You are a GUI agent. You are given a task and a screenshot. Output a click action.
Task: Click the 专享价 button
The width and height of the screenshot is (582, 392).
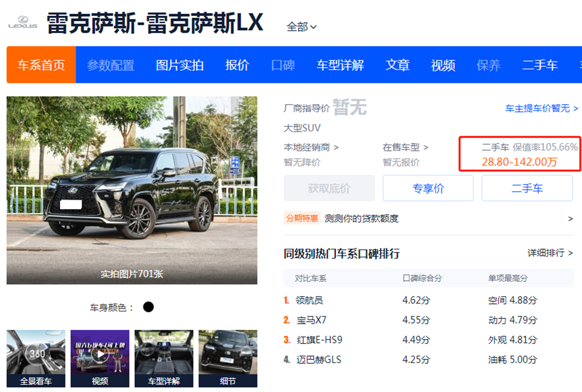click(x=428, y=188)
